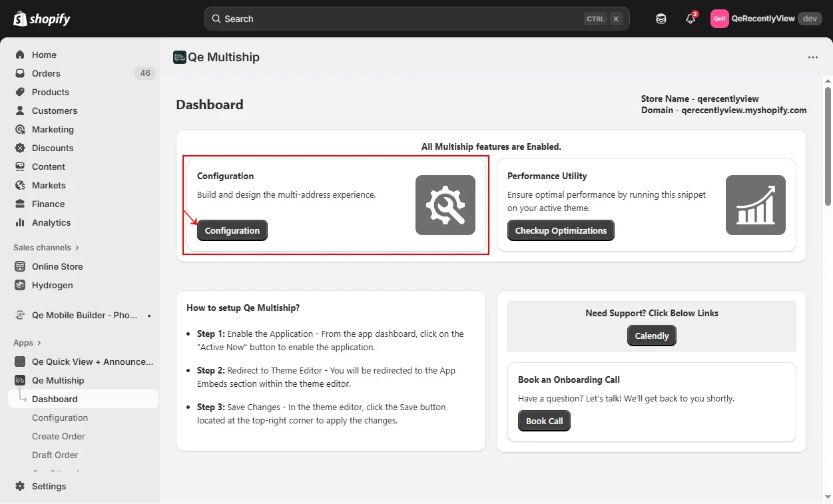The width and height of the screenshot is (833, 504).
Task: Click the Settings gear icon
Action: 20,486
